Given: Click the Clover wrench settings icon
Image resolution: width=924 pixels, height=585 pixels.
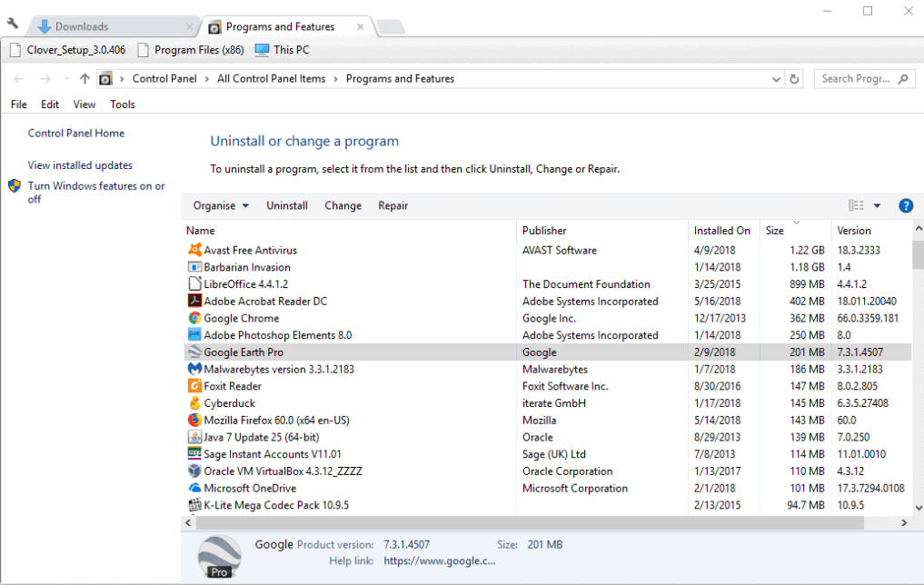Looking at the screenshot, I should point(13,24).
